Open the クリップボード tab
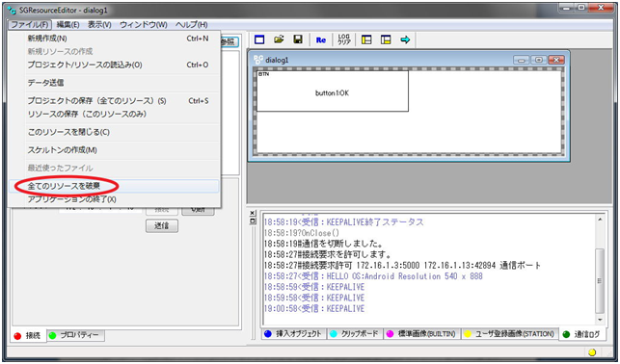This screenshot has width=620, height=364. (354, 334)
